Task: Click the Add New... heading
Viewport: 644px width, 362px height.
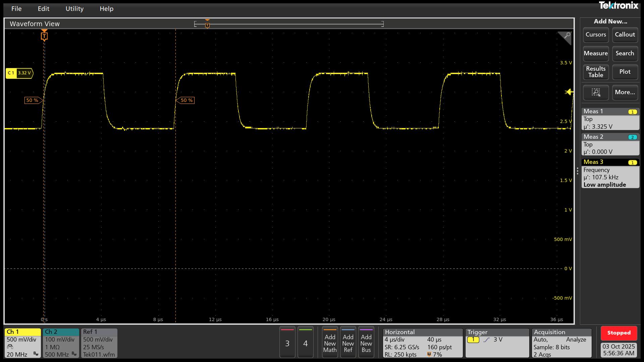Action: tap(610, 21)
